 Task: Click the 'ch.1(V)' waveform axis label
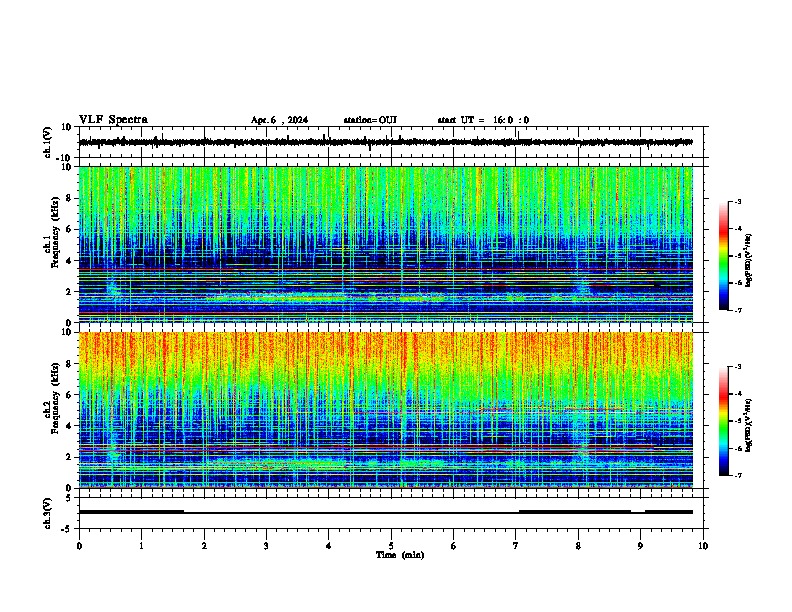pos(48,142)
